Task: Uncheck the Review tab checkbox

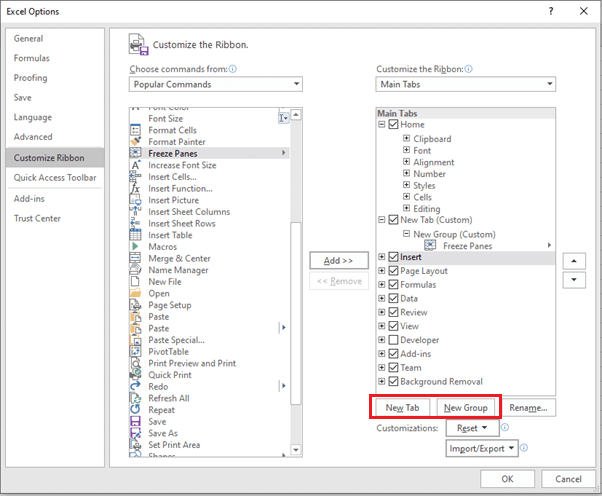Action: tap(393, 312)
